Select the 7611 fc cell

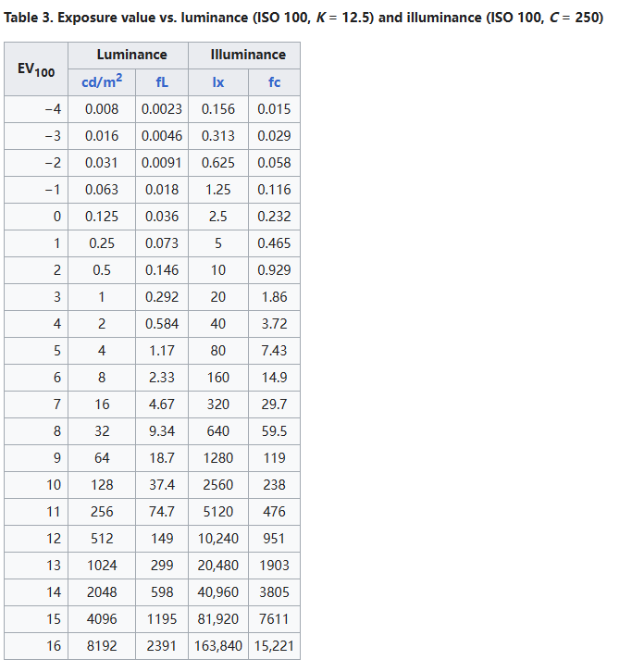pyautogui.click(x=274, y=619)
